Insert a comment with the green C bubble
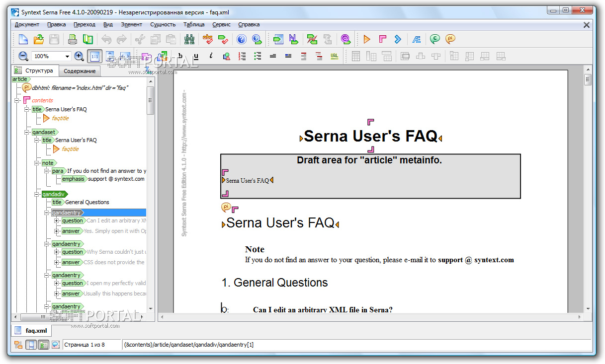Screen dimensions: 605x364 435,39
